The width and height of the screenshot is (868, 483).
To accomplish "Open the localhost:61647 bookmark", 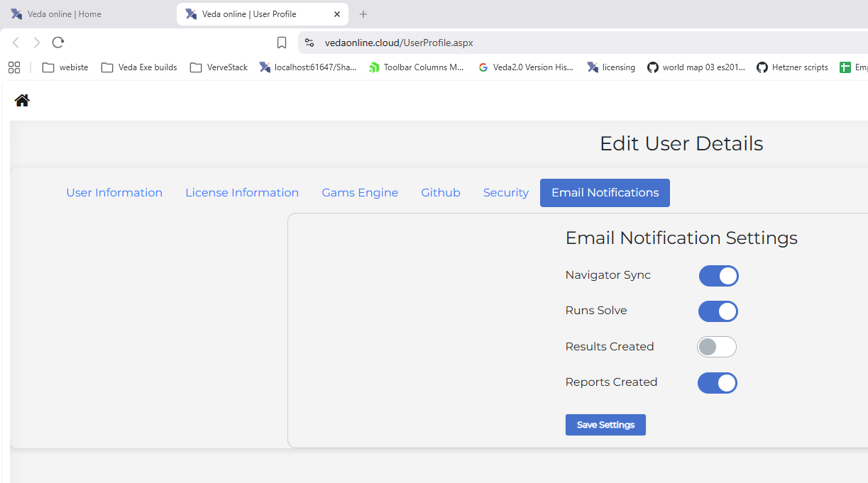I will pos(308,67).
